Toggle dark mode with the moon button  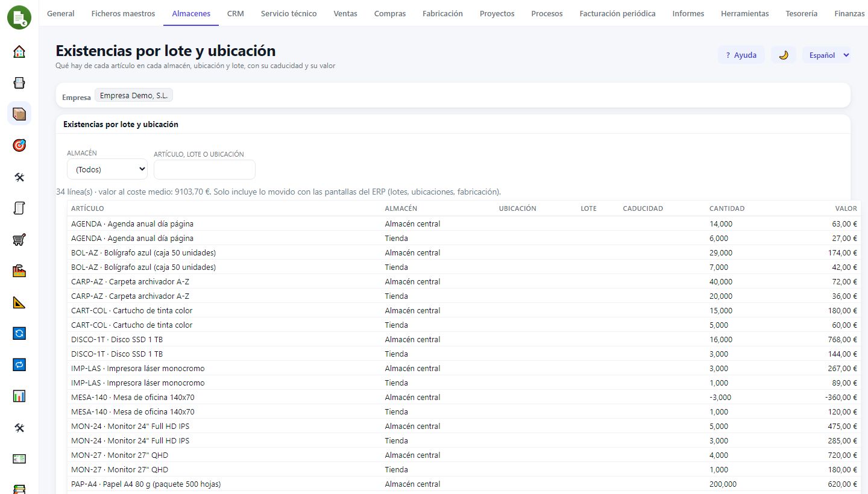(784, 55)
